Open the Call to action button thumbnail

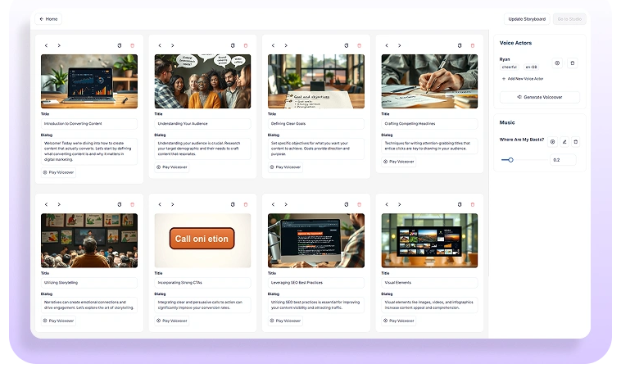(203, 240)
